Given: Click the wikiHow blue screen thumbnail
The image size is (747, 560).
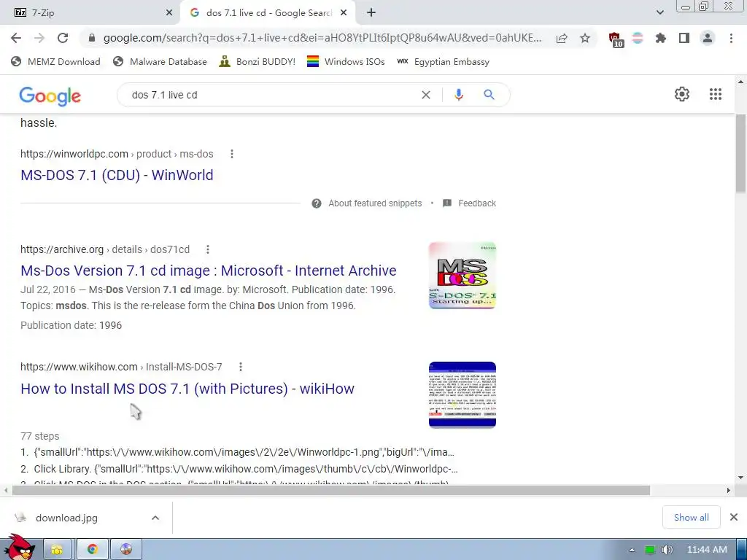Looking at the screenshot, I should [462, 394].
